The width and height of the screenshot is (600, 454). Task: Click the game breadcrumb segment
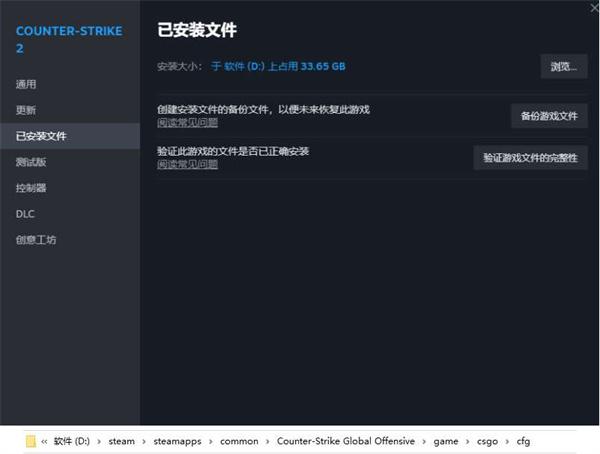tap(446, 442)
